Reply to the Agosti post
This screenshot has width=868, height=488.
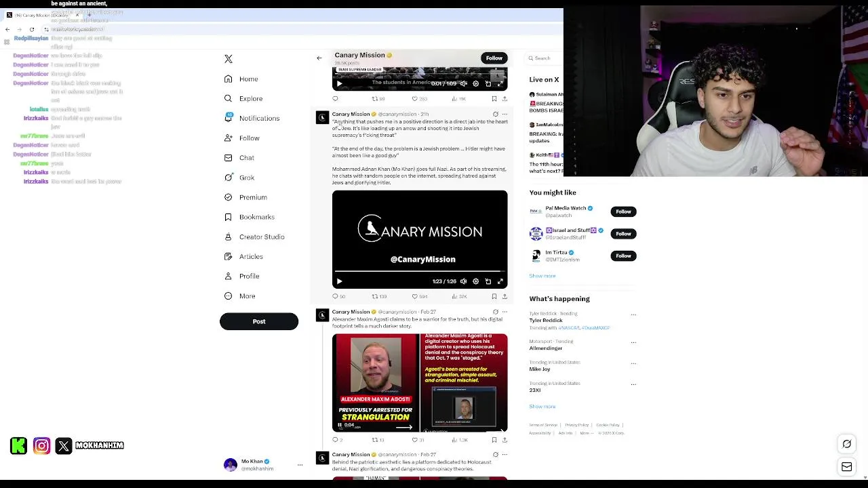[337, 440]
